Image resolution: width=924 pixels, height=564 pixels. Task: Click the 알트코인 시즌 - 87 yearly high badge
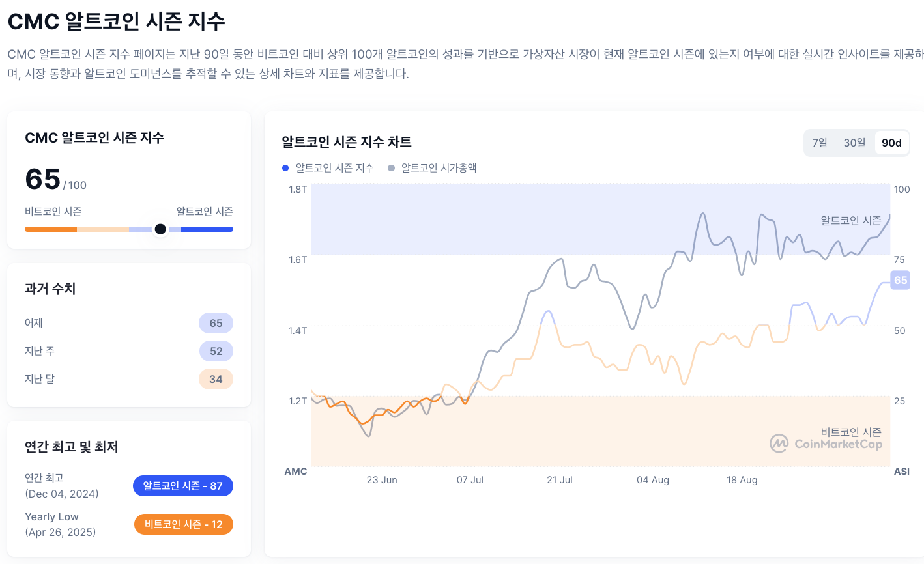coord(182,485)
